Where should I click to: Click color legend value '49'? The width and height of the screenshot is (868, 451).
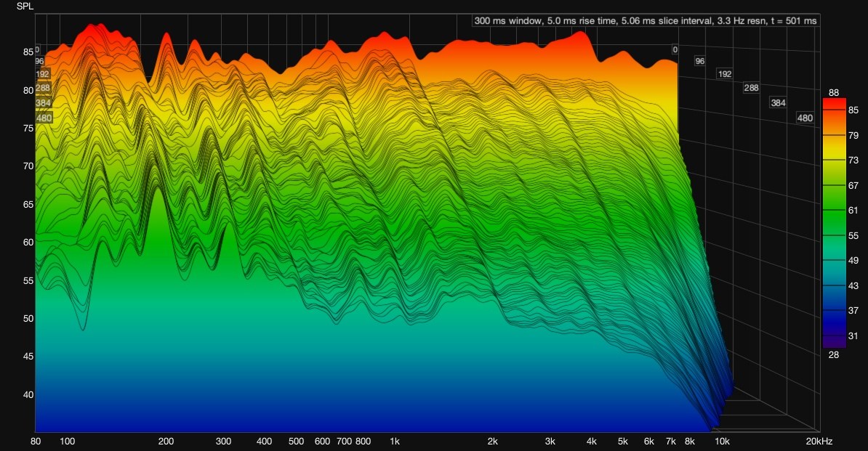click(853, 261)
